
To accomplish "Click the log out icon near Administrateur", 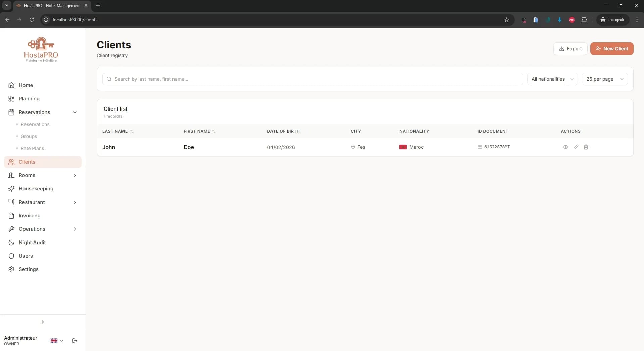I will pyautogui.click(x=75, y=341).
